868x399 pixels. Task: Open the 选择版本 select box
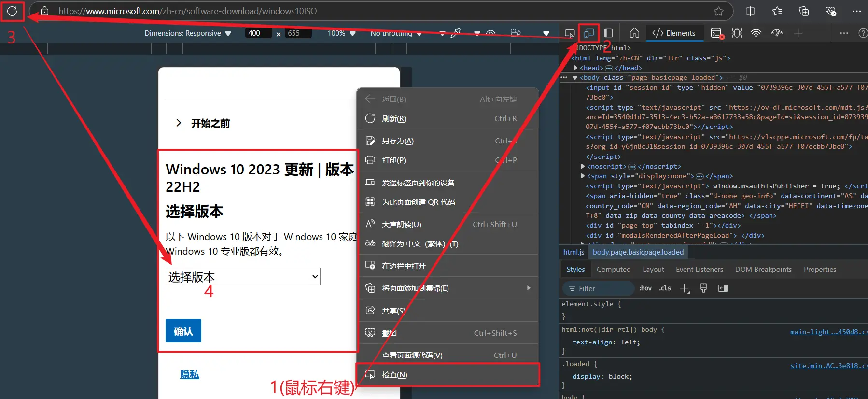pyautogui.click(x=243, y=276)
